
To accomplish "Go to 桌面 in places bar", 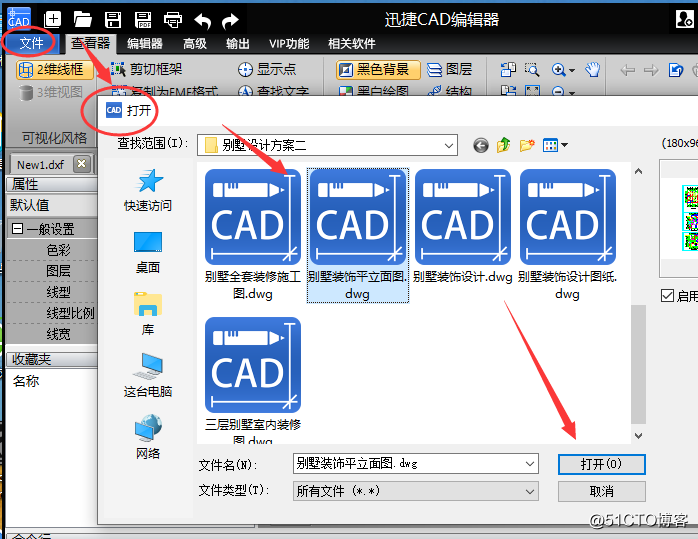I will pyautogui.click(x=148, y=252).
